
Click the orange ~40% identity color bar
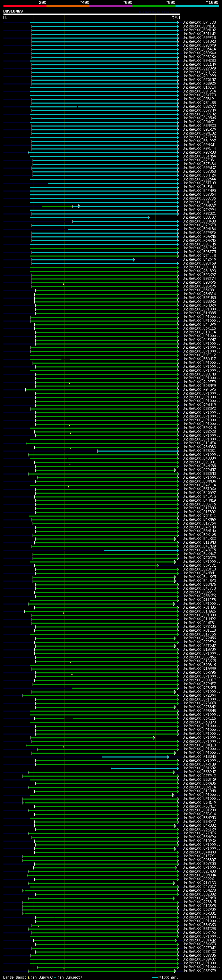tap(68, 6)
